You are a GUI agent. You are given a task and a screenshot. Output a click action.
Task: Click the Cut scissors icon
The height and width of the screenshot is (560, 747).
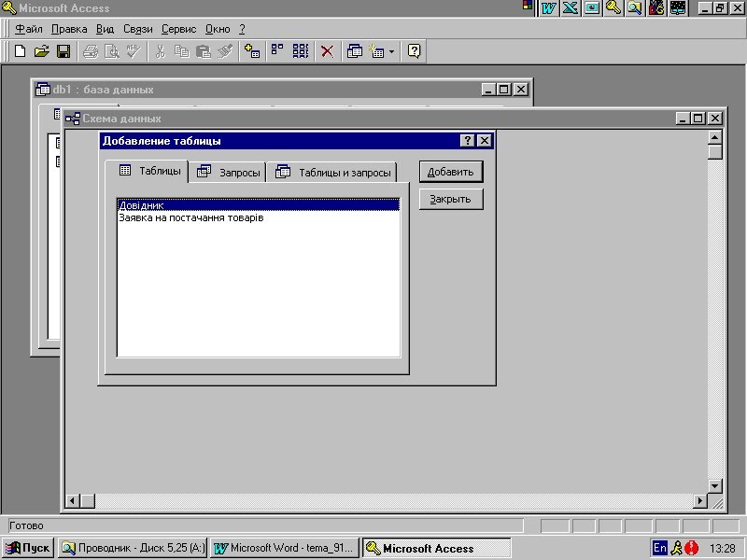[x=161, y=51]
